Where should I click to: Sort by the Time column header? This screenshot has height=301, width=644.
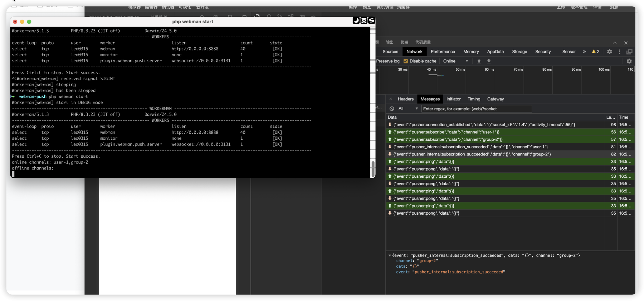625,117
